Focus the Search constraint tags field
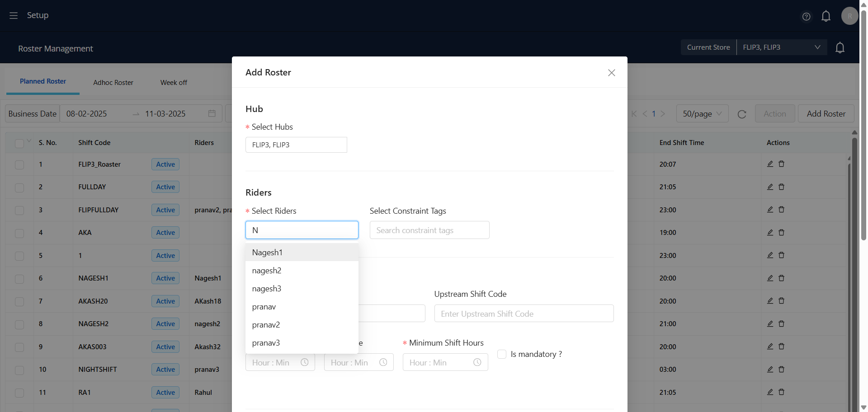868x412 pixels. 429,230
